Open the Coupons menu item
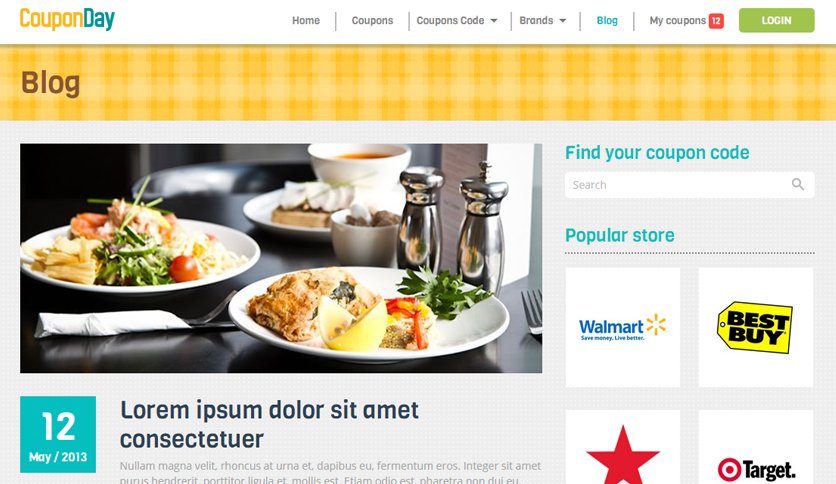The image size is (836, 484). [x=372, y=20]
